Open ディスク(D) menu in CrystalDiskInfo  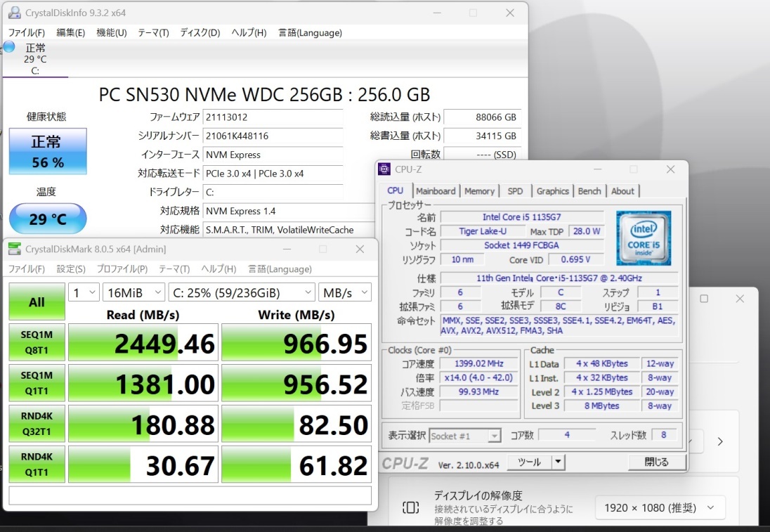coord(200,33)
